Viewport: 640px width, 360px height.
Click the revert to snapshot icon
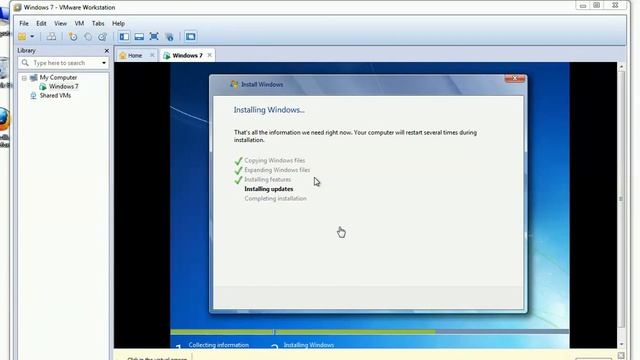coord(88,37)
